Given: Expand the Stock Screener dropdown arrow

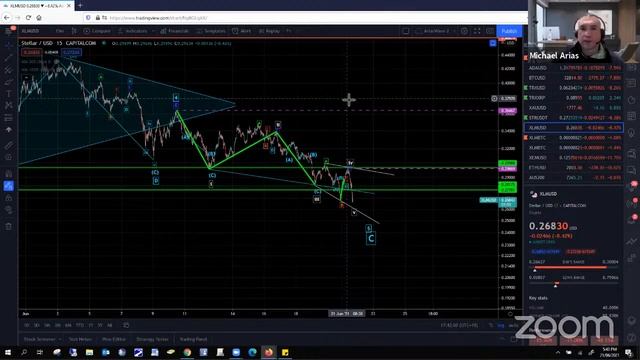Looking at the screenshot, I should 60,339.
